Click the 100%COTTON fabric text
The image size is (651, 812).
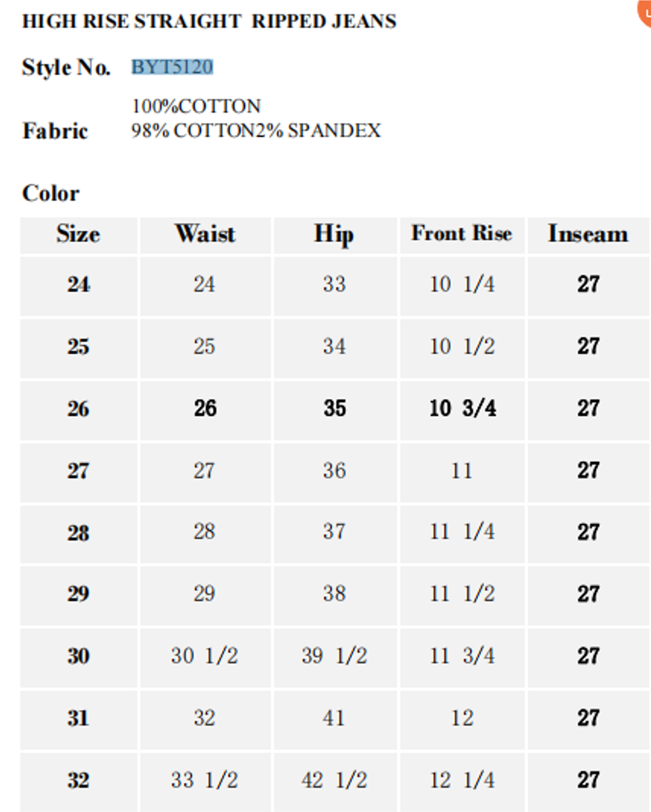coord(196,106)
